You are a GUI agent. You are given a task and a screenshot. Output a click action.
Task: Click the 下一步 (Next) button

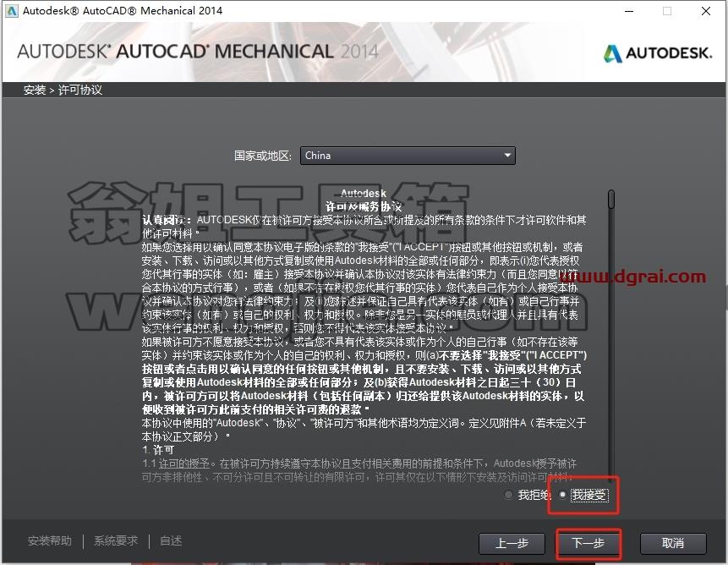click(x=588, y=543)
